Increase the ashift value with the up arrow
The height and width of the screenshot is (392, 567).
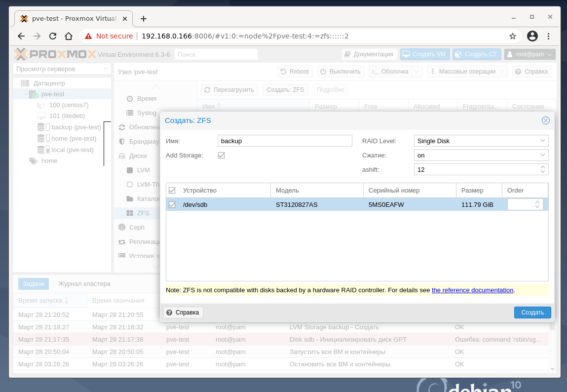click(543, 167)
